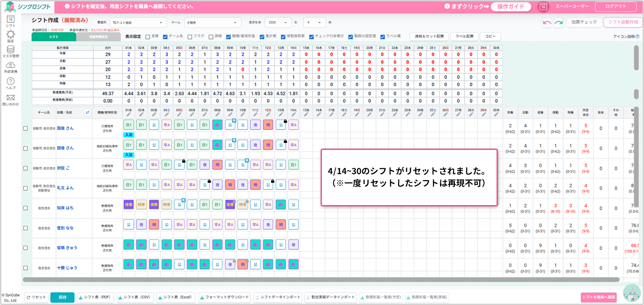Click the name sort icon beside 役職/名前
Screen dimensions: 644x305
pyautogui.click(x=87, y=113)
